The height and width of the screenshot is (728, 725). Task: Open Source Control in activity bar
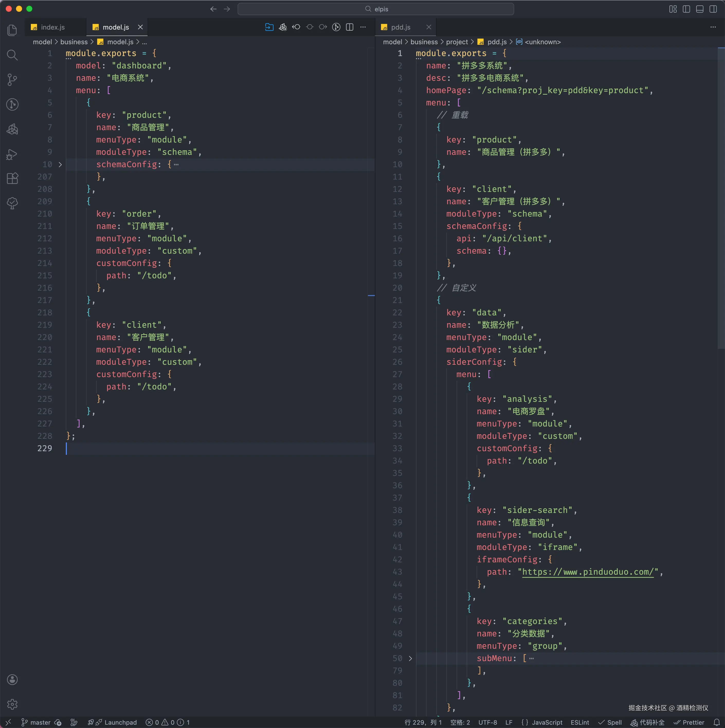[x=12, y=79]
